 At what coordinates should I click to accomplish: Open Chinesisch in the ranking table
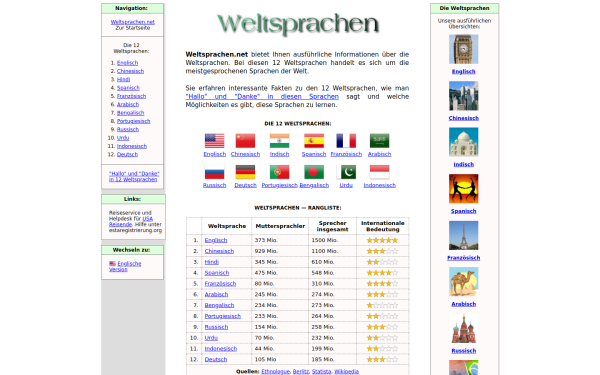[219, 251]
